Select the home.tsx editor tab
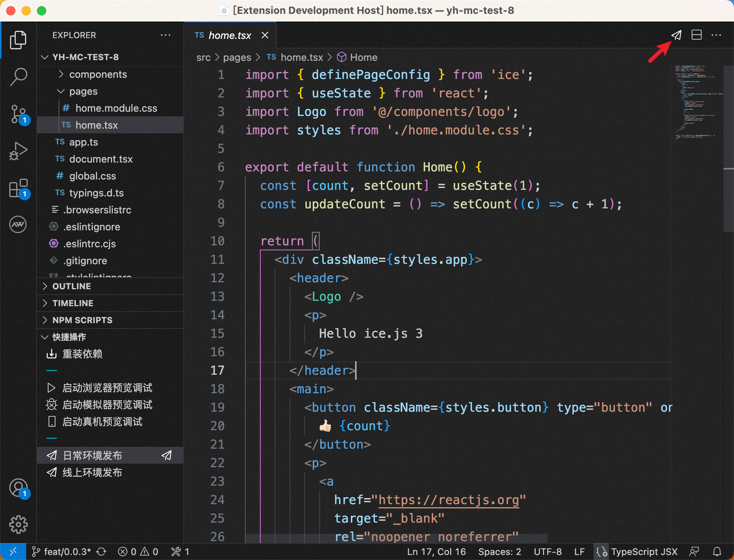This screenshot has width=734, height=560. pyautogui.click(x=230, y=35)
